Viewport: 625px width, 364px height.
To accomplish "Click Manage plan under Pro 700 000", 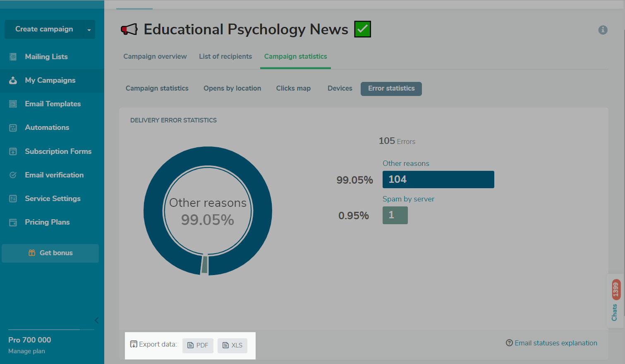I will (x=27, y=351).
